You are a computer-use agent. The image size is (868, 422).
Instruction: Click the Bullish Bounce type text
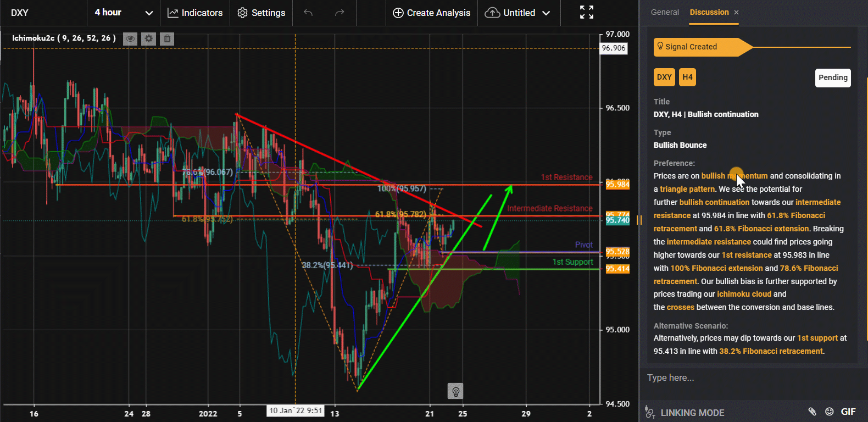point(680,145)
